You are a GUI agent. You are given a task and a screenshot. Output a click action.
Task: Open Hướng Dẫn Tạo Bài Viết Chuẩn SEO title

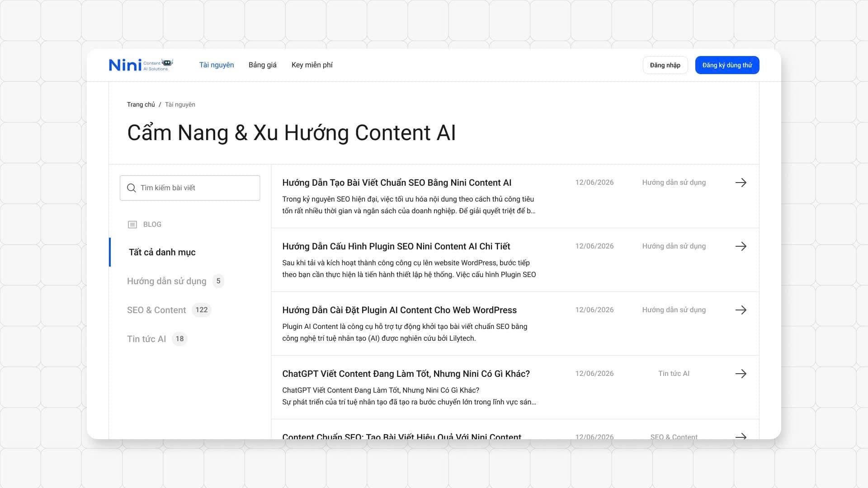point(396,183)
